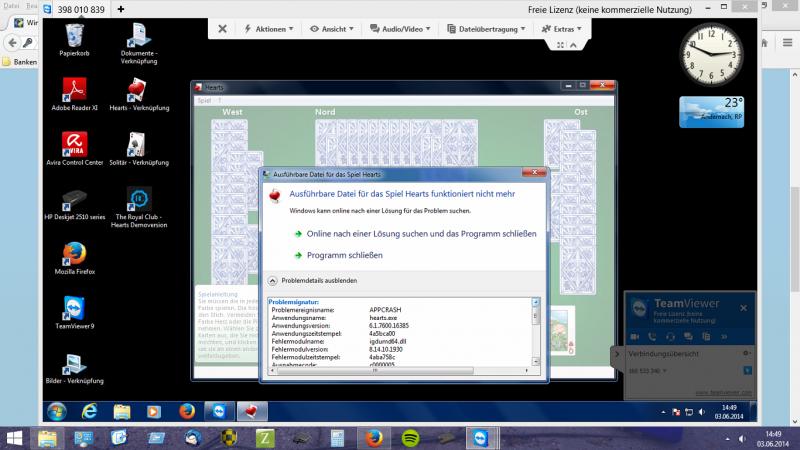This screenshot has width=800, height=450.
Task: Start phone call in TeamViewer panel
Action: pyautogui.click(x=652, y=337)
